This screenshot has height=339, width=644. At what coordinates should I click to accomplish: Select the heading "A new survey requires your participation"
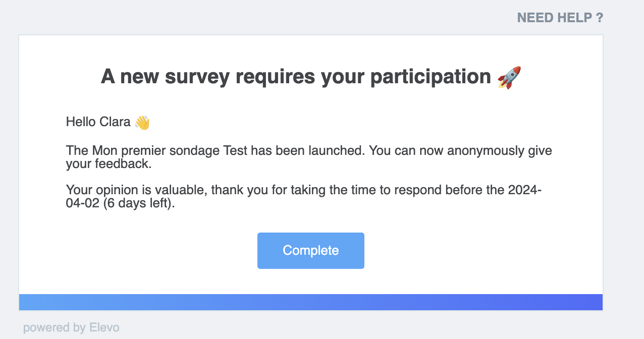(x=296, y=77)
